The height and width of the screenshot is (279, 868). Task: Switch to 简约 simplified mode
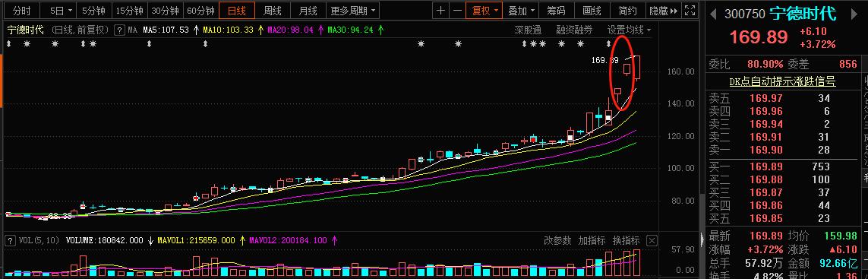[627, 10]
